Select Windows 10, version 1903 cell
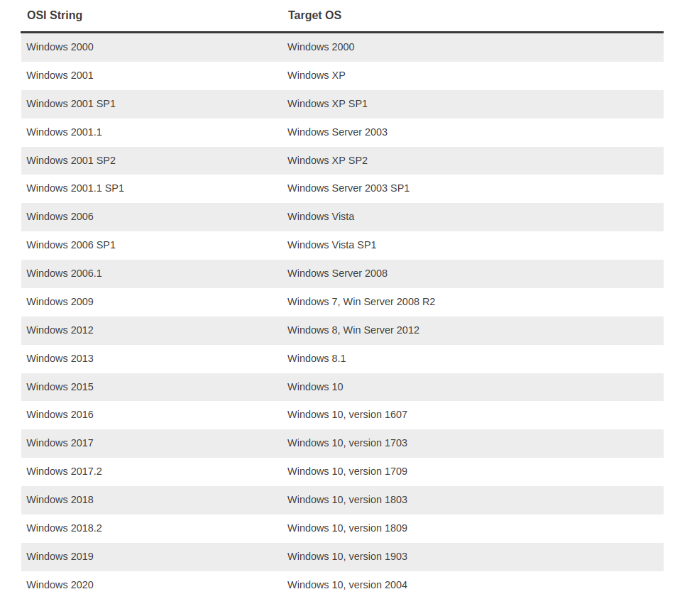 [347, 556]
